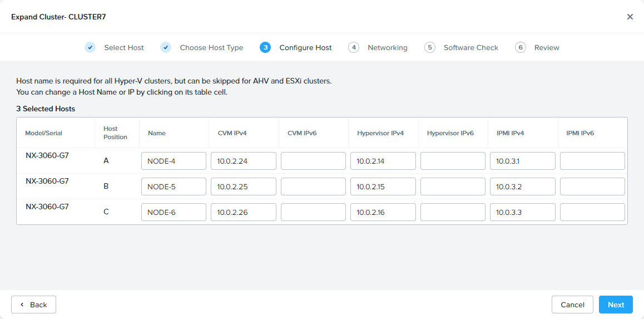Edit the NODE-4 host name field

pyautogui.click(x=174, y=161)
